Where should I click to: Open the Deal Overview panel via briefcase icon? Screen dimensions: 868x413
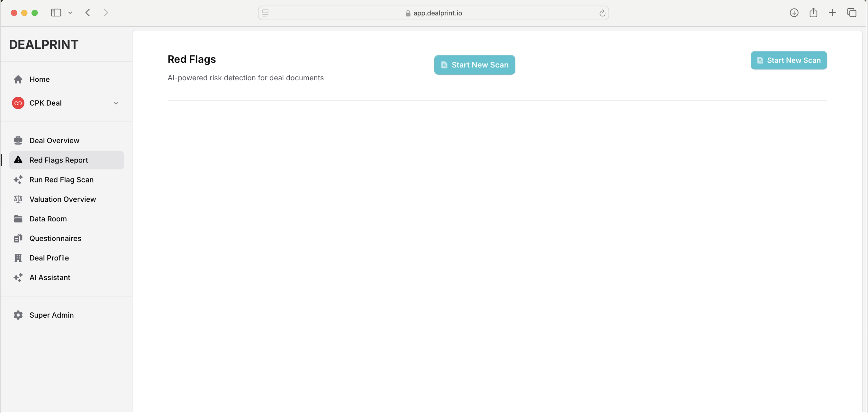tap(18, 140)
